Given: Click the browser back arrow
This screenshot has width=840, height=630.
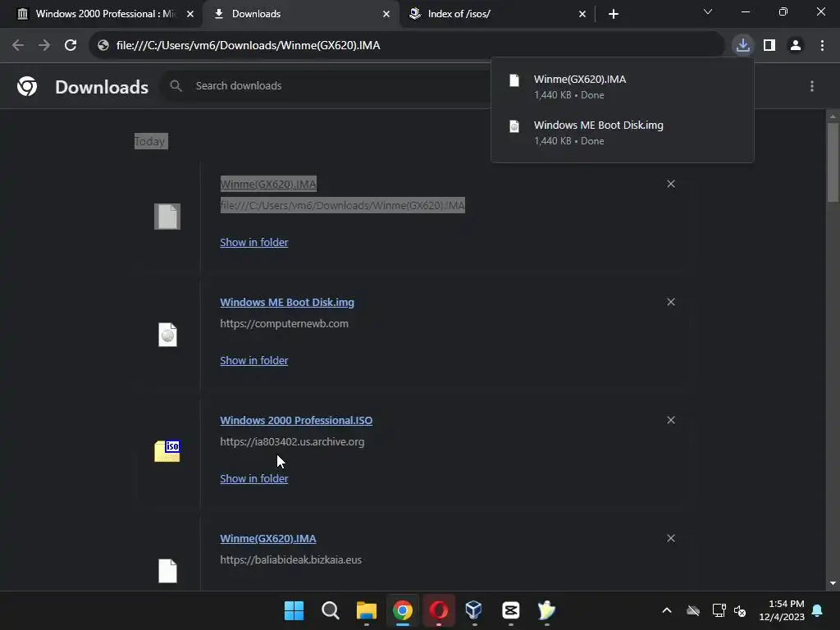Looking at the screenshot, I should [18, 46].
